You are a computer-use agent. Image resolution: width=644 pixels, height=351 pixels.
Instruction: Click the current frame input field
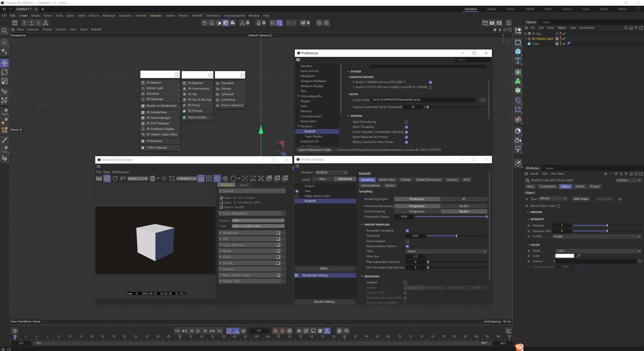pos(259,331)
